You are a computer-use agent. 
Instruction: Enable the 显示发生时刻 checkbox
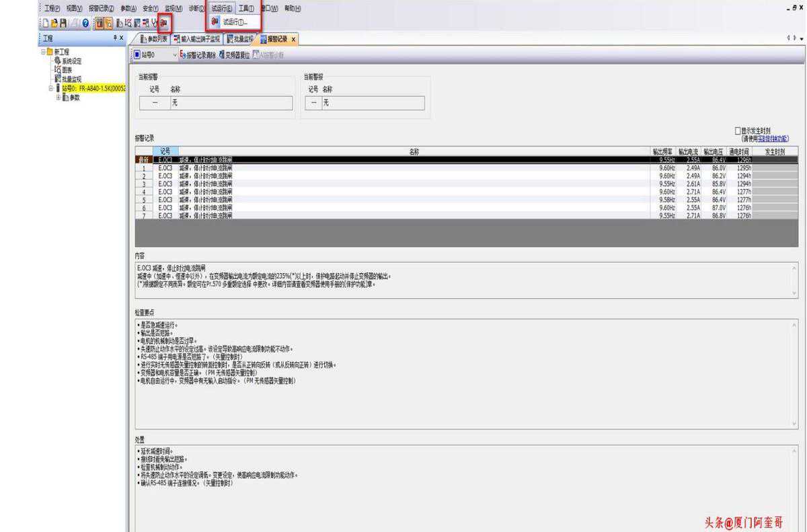point(738,130)
